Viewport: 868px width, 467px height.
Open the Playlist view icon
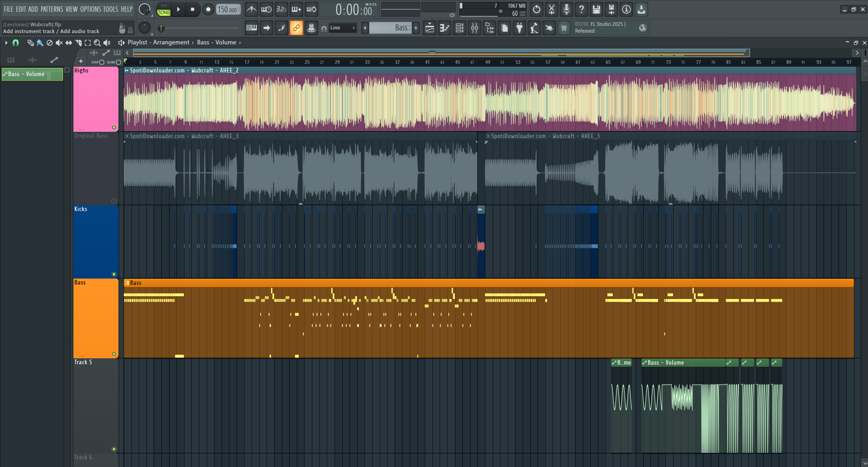(x=430, y=28)
